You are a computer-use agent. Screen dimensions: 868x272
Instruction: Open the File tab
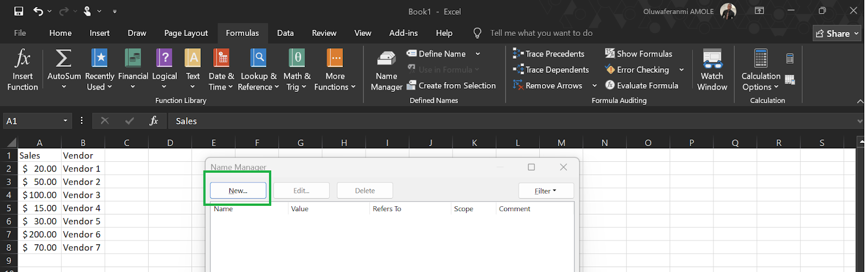(20, 33)
